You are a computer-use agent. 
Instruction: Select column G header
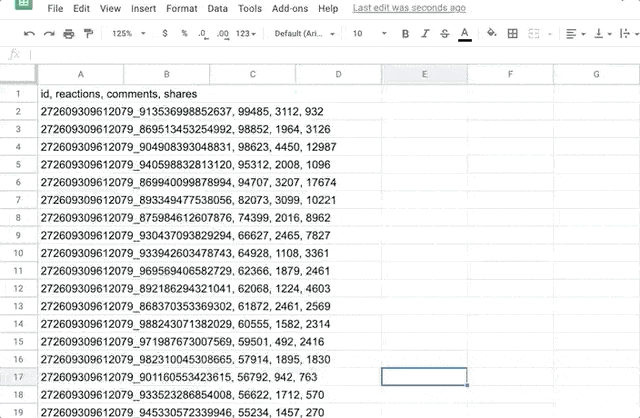point(596,74)
